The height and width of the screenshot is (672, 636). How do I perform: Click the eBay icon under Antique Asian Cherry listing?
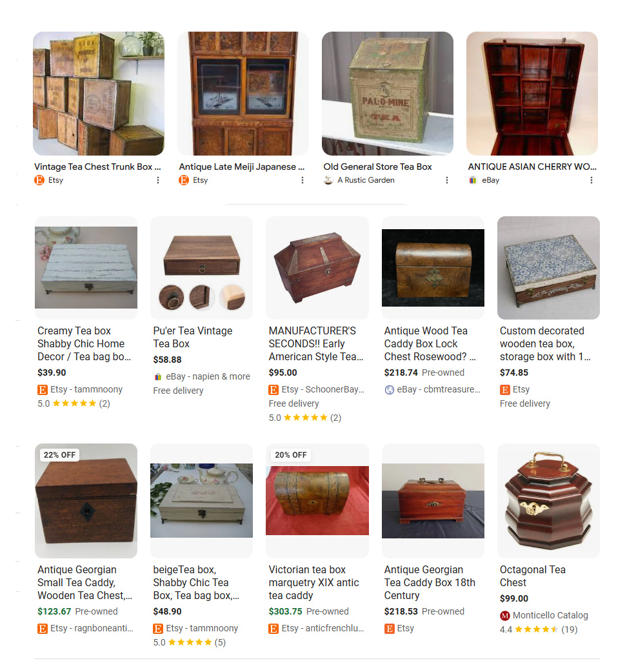473,180
